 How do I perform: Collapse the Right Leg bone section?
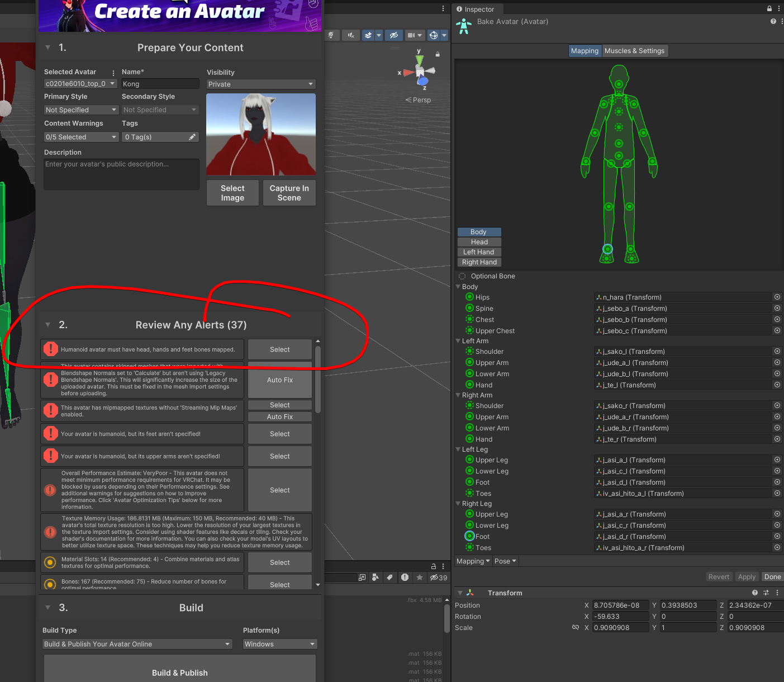458,504
